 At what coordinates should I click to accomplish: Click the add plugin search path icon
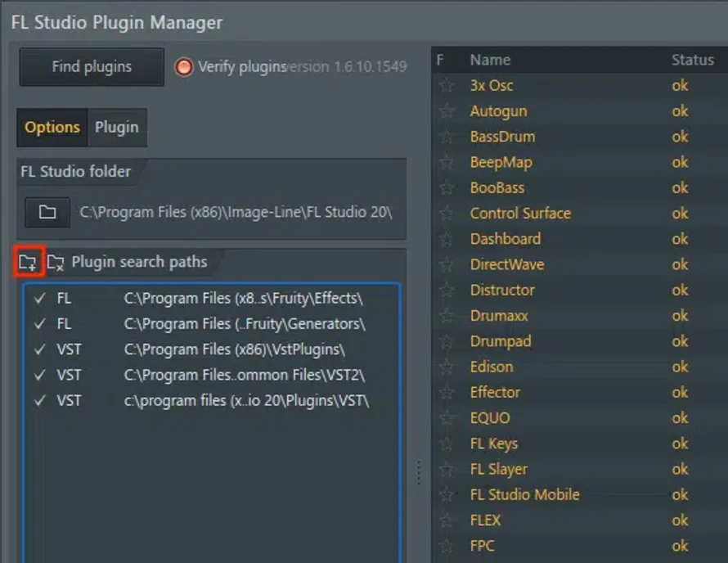[x=28, y=263]
